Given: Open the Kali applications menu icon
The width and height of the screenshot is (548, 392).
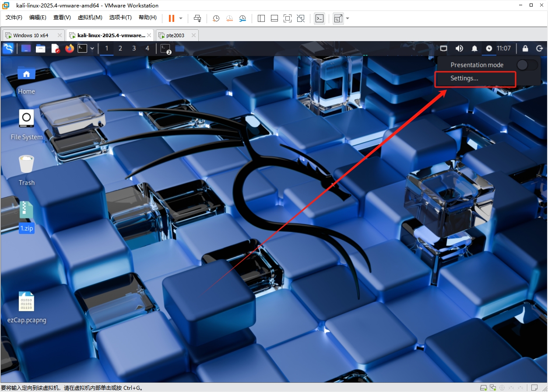Looking at the screenshot, I should click(x=8, y=49).
